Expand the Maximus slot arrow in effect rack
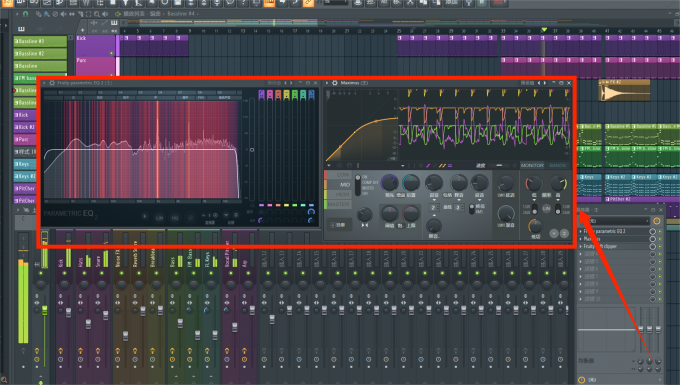The height and width of the screenshot is (385, 680). pyautogui.click(x=581, y=239)
